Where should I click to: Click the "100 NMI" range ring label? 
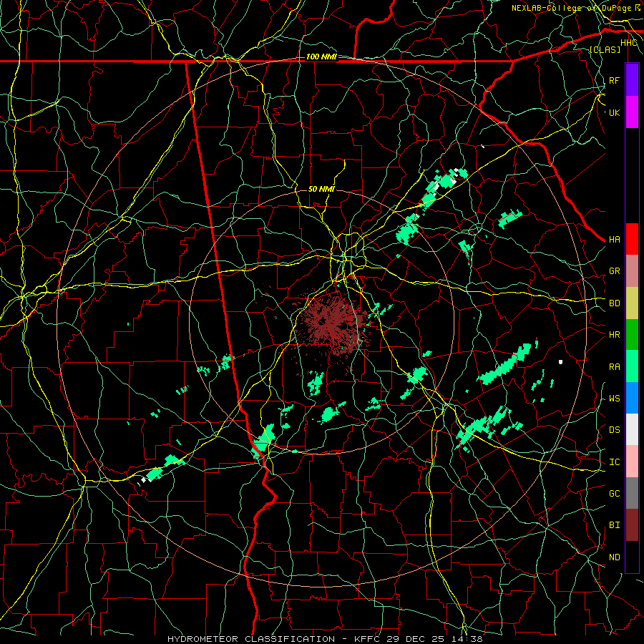click(x=321, y=57)
